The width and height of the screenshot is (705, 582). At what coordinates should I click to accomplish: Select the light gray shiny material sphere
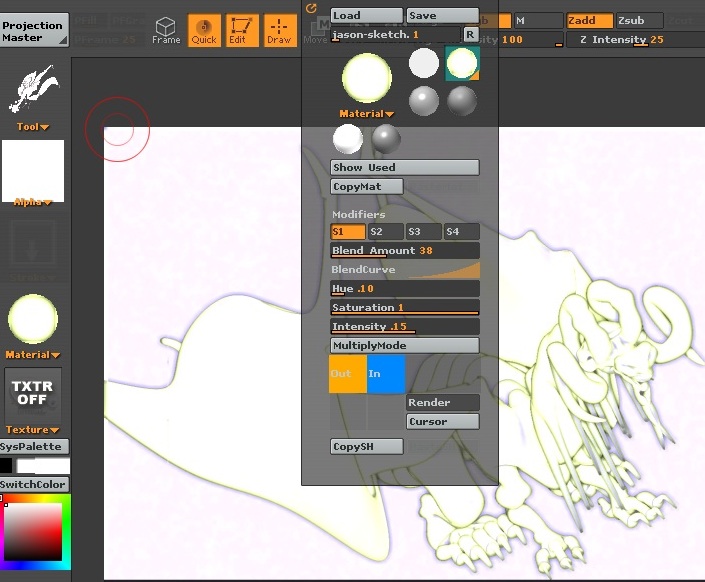point(424,101)
